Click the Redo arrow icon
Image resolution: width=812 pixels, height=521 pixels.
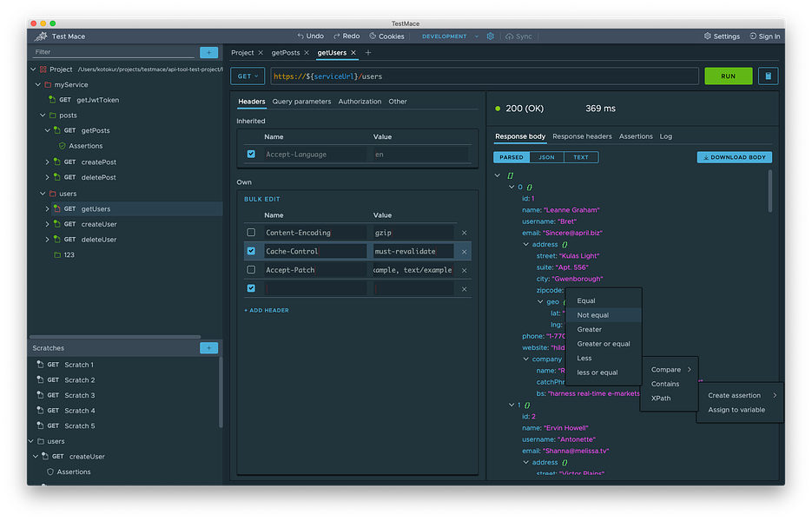coord(337,36)
